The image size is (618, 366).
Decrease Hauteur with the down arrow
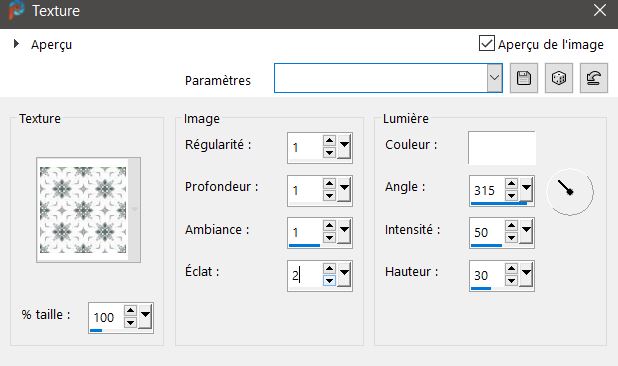point(511,281)
